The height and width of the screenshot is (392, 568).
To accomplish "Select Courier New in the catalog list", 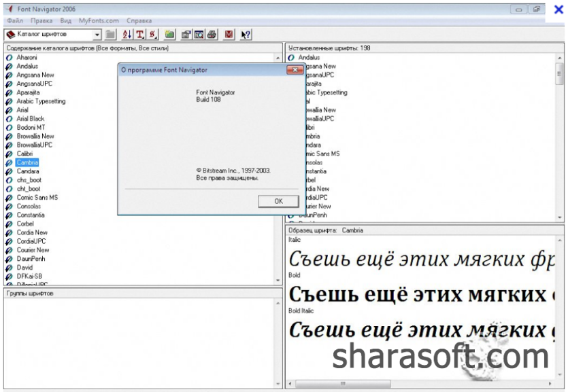I will click(x=33, y=250).
